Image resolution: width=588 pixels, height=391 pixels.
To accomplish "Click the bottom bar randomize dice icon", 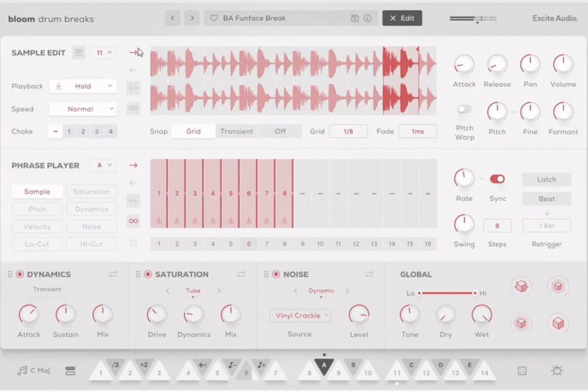I will [522, 371].
